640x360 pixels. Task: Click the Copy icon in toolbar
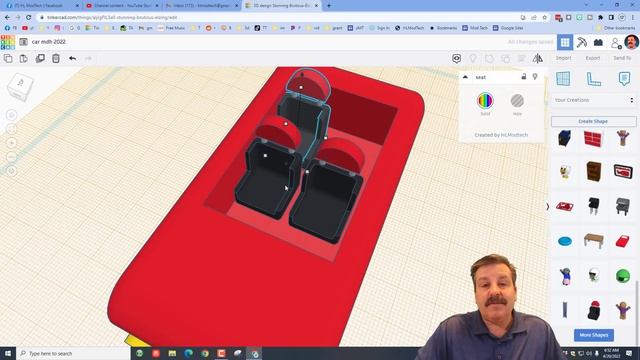point(8,58)
